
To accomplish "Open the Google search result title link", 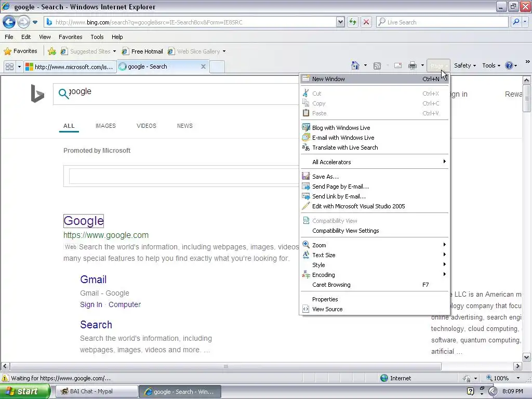I will point(84,221).
